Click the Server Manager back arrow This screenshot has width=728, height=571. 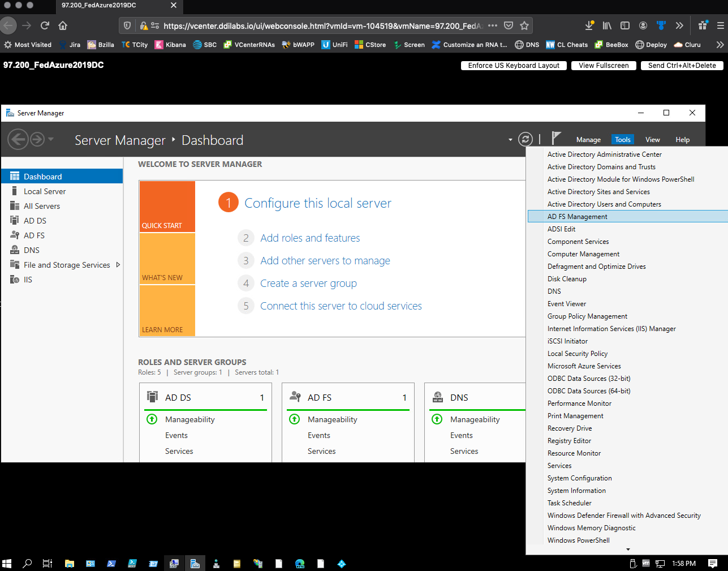click(18, 139)
